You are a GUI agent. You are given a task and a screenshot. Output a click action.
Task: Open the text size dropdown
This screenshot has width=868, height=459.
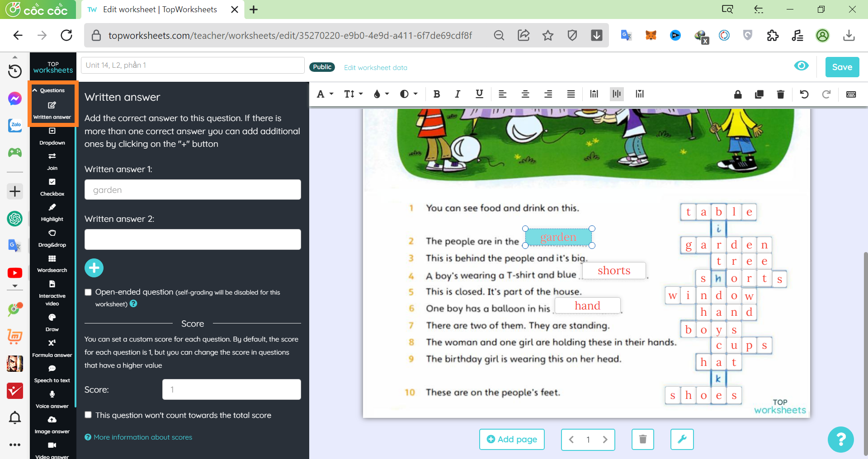(x=353, y=94)
